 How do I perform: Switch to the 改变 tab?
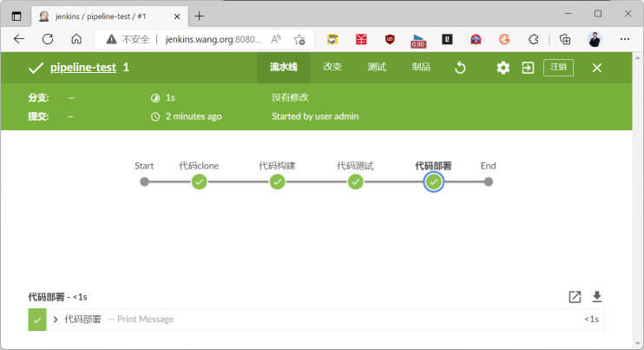coord(332,67)
